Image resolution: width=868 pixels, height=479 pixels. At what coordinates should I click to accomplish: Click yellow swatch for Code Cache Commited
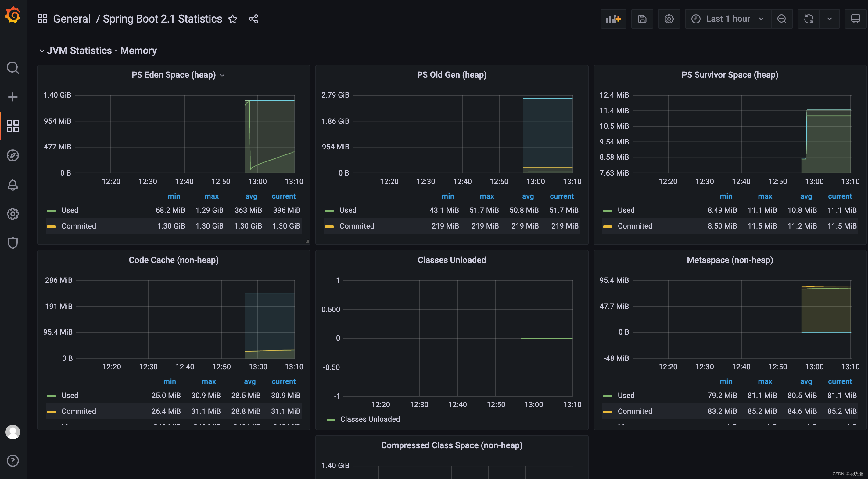point(51,412)
